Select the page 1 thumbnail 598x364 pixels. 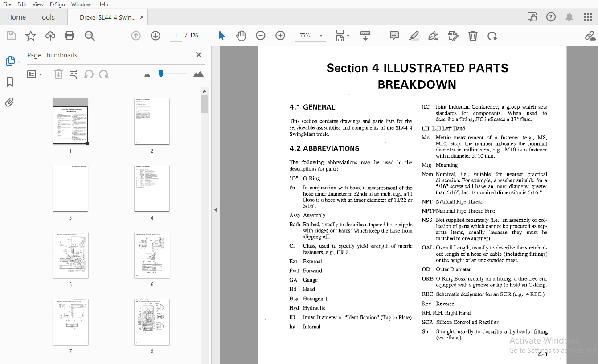(x=70, y=122)
